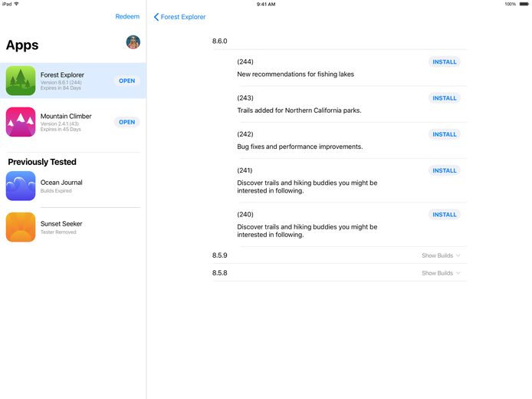This screenshot has height=399, width=532.
Task: Select the Sunset Seeker app icon
Action: pos(21,227)
